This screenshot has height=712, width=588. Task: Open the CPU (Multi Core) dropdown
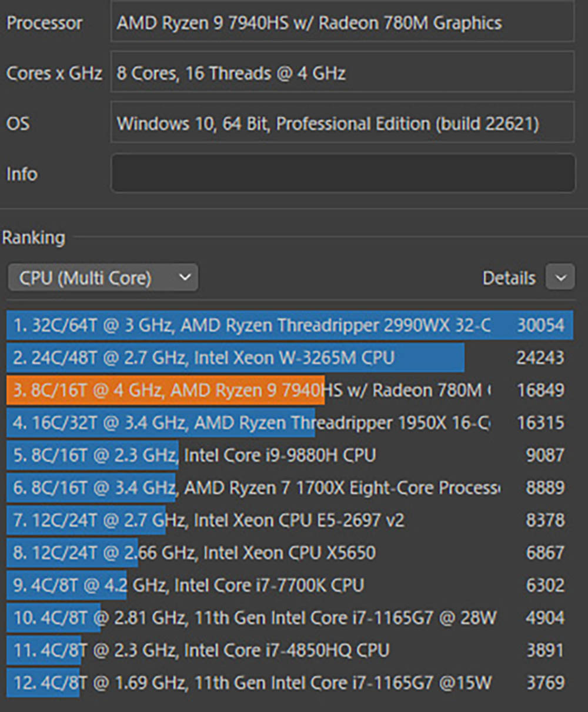tap(103, 278)
